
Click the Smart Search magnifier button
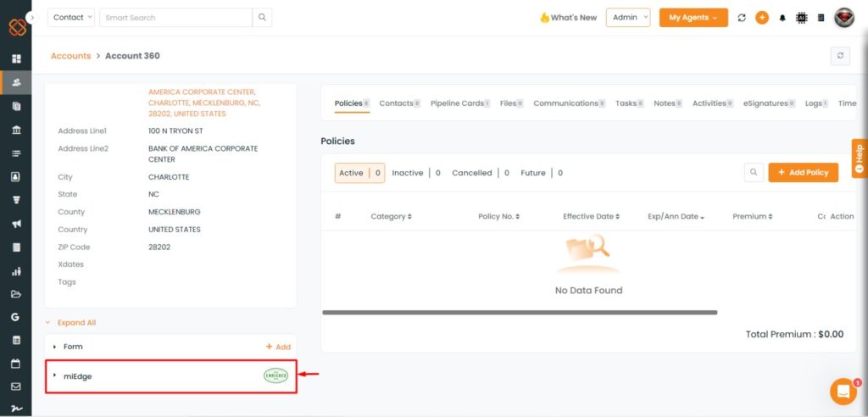point(262,17)
